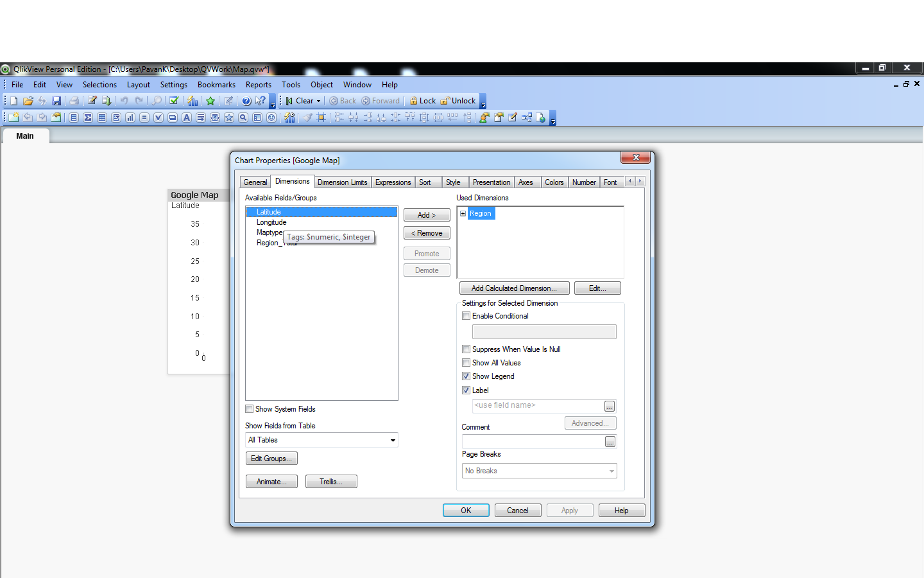Enable the Enable Conditional checkbox
This screenshot has width=924, height=578.
[x=466, y=316]
